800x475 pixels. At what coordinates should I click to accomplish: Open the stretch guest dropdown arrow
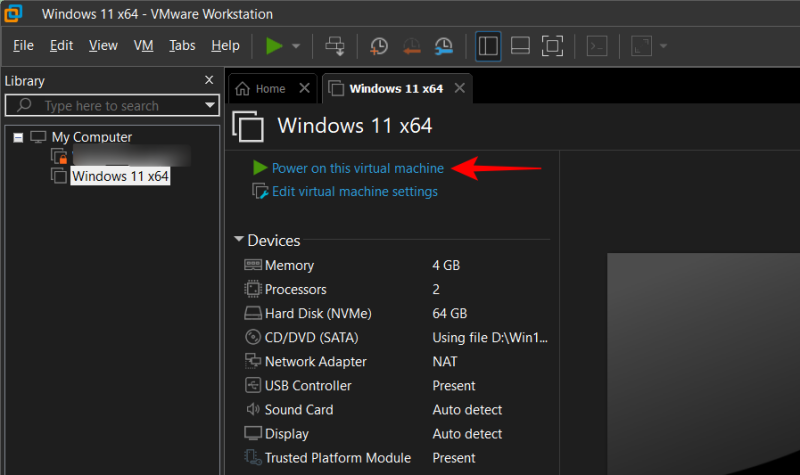coord(663,46)
